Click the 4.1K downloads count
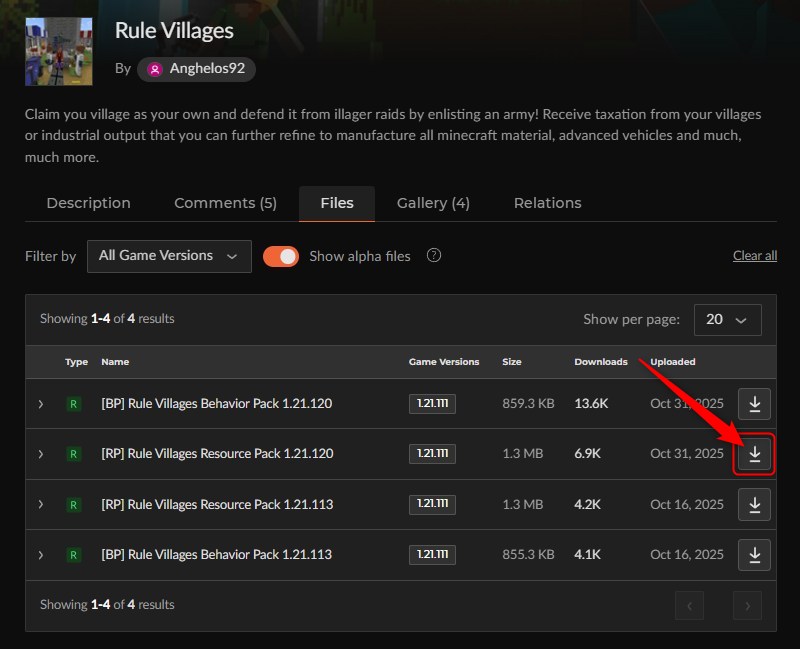Screen dimensions: 800x649 point(588,555)
